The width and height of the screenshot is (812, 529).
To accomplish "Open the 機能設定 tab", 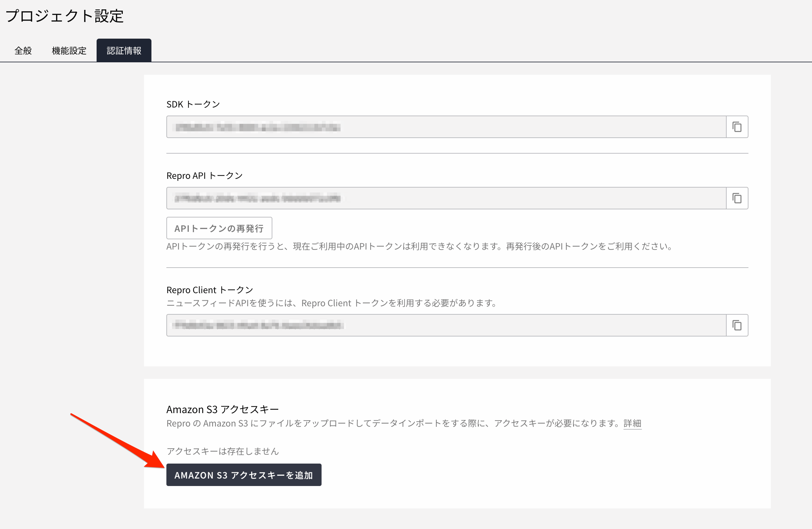I will click(69, 50).
